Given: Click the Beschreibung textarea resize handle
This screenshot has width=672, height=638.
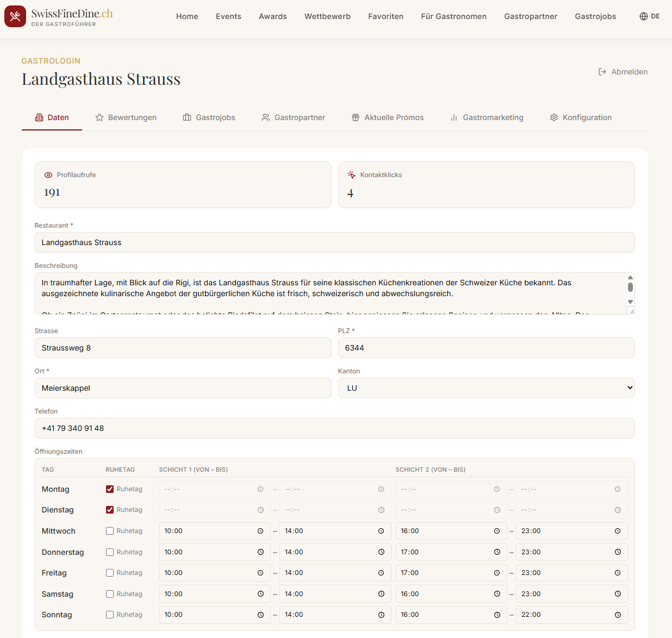Looking at the screenshot, I should pos(631,310).
